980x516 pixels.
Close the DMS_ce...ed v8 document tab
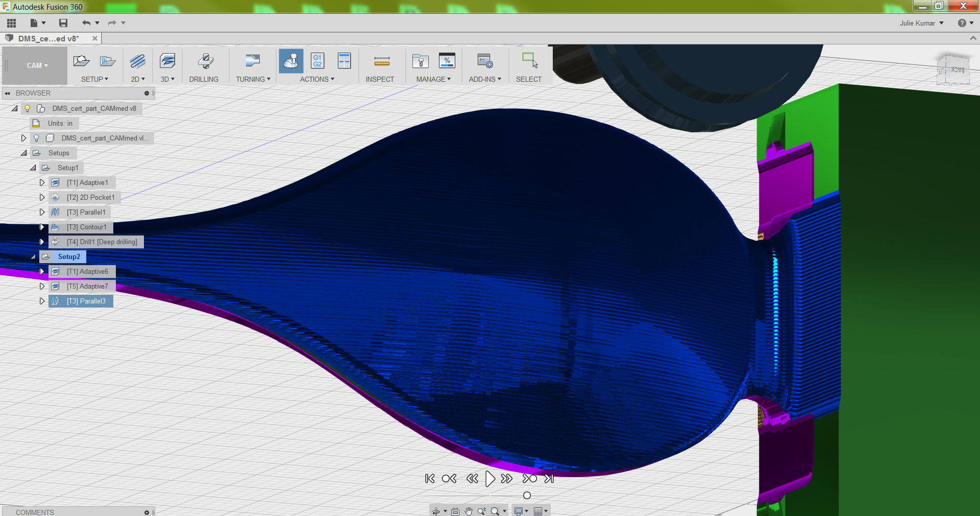[95, 38]
